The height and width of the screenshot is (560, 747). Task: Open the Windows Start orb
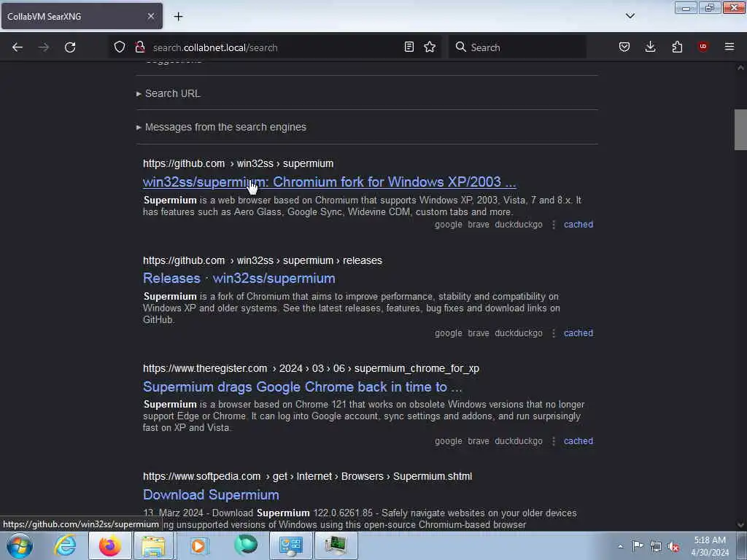click(20, 545)
